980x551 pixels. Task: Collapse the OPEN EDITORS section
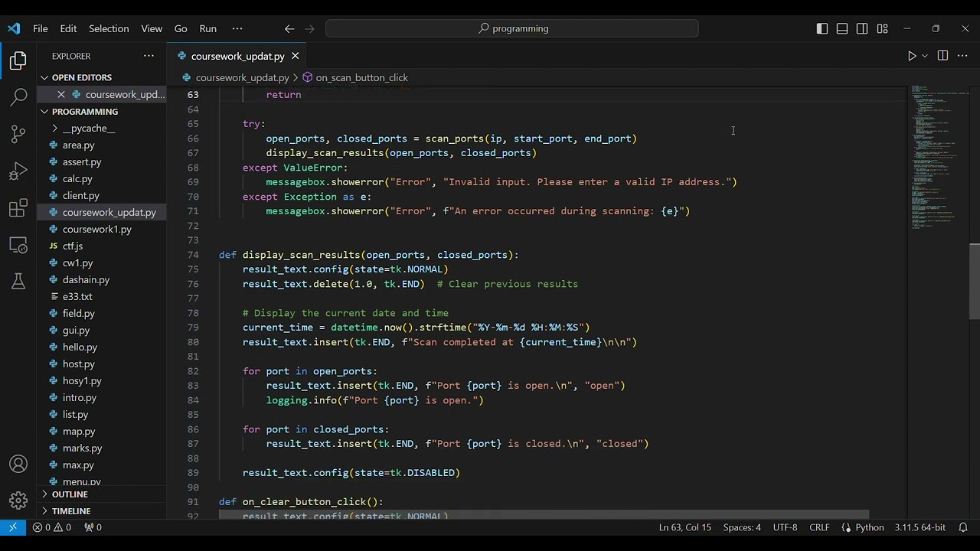[102, 77]
